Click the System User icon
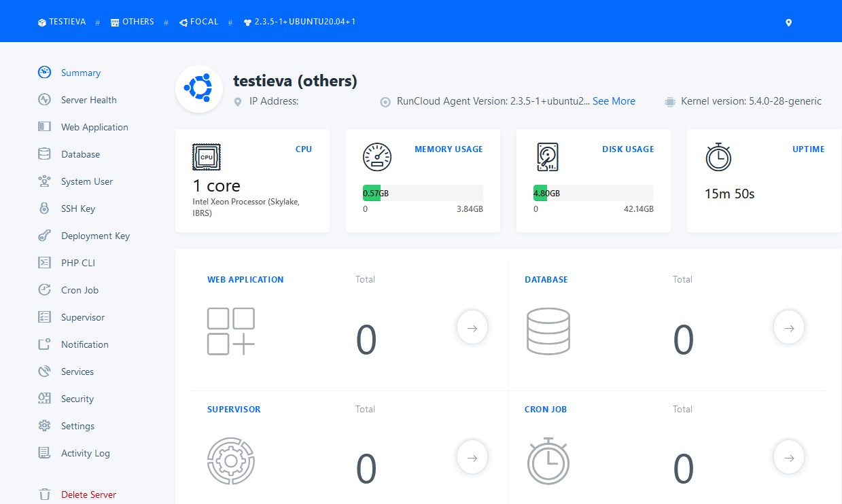 [44, 181]
